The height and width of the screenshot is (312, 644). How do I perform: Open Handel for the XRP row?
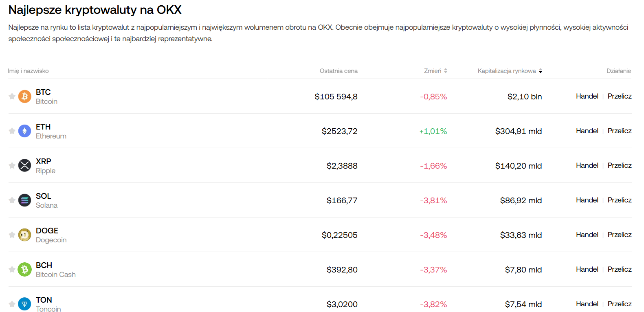[587, 165]
